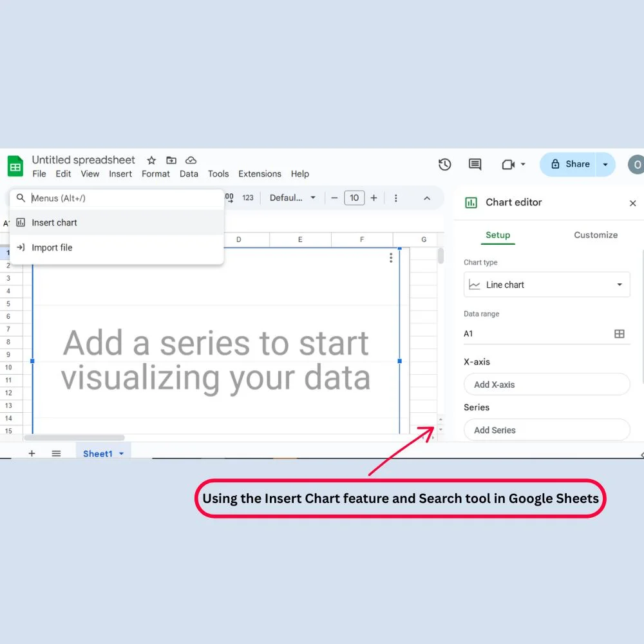Switch to the Customize tab
Screen dimensions: 644x644
pos(596,235)
